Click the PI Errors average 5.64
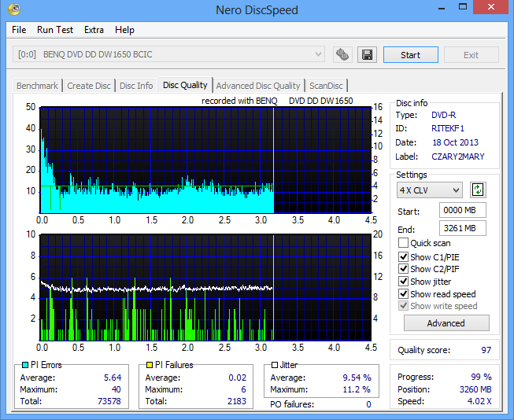The height and width of the screenshot is (420, 514). pyautogui.click(x=113, y=378)
